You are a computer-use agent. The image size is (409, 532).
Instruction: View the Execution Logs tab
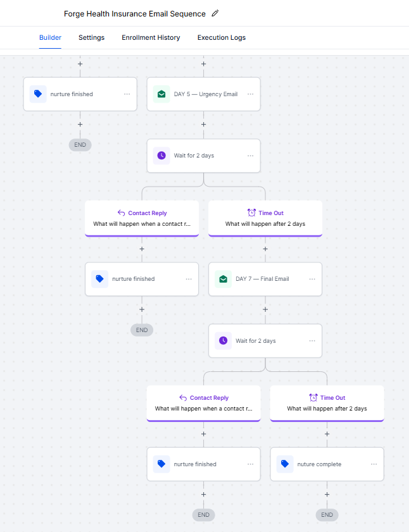pos(222,38)
